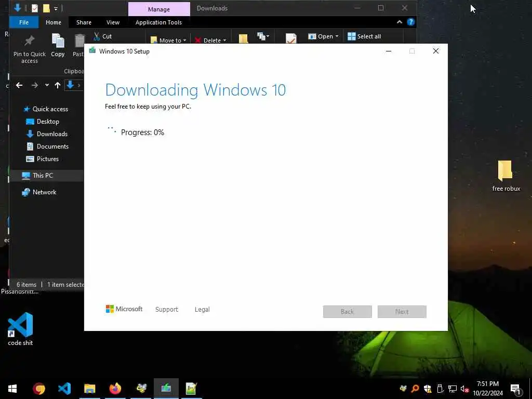The height and width of the screenshot is (399, 532).
Task: Close the Windows 10 Setup window
Action: 436,51
